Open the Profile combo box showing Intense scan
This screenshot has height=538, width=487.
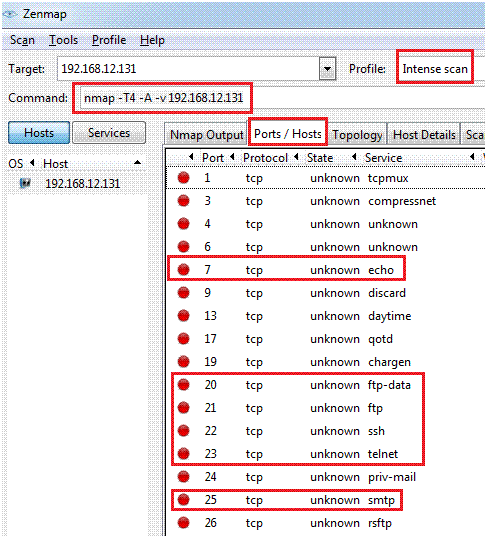(x=435, y=69)
